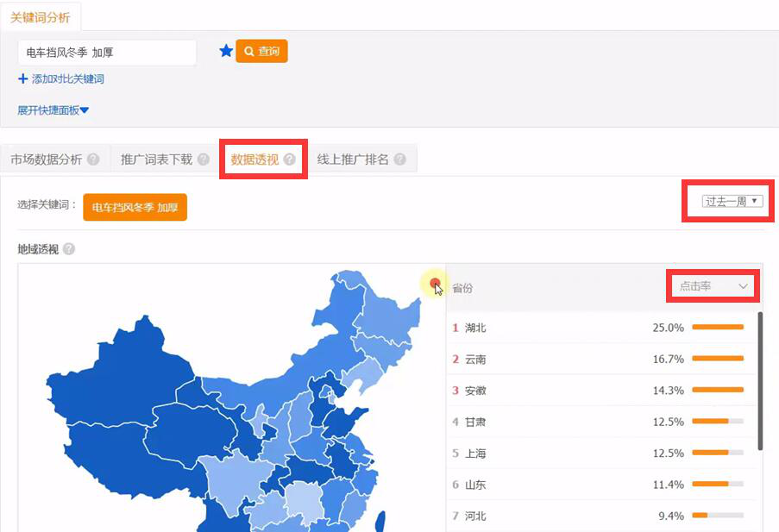Click plus icon to add comparison keyword
779x532 pixels.
click(x=22, y=79)
